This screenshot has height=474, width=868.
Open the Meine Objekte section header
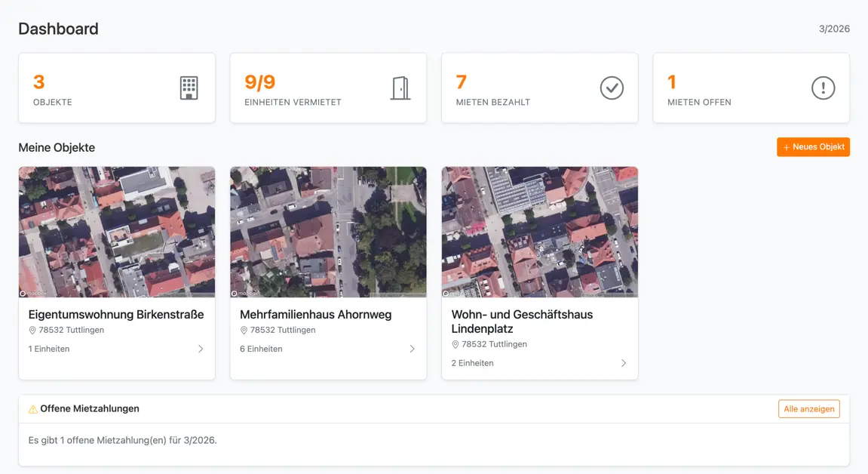click(x=56, y=147)
